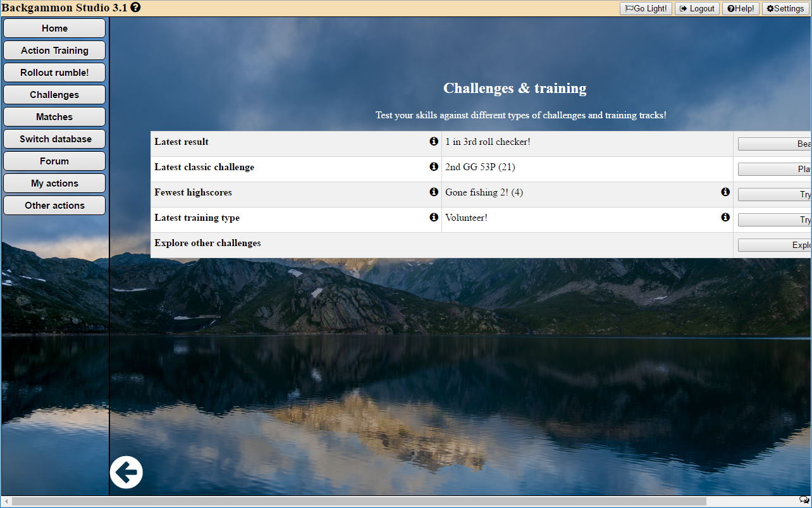Select Rollout rumble! in sidebar
Viewport: 812px width, 508px height.
(x=54, y=73)
